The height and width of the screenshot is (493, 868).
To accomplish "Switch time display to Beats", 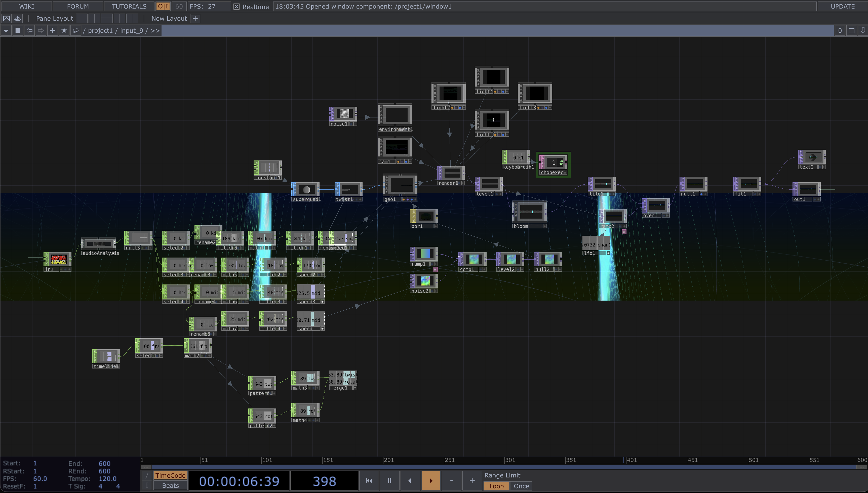I will click(170, 485).
